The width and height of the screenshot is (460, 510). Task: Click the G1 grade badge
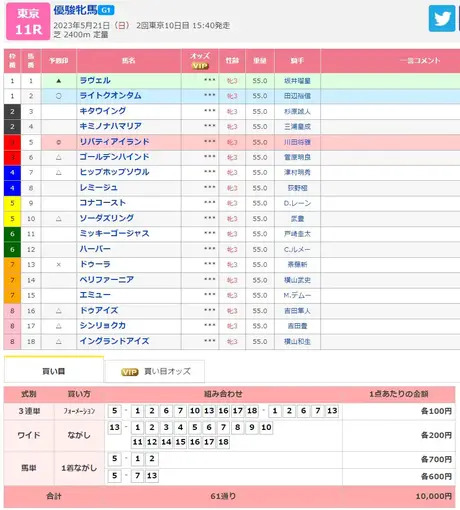tap(106, 10)
